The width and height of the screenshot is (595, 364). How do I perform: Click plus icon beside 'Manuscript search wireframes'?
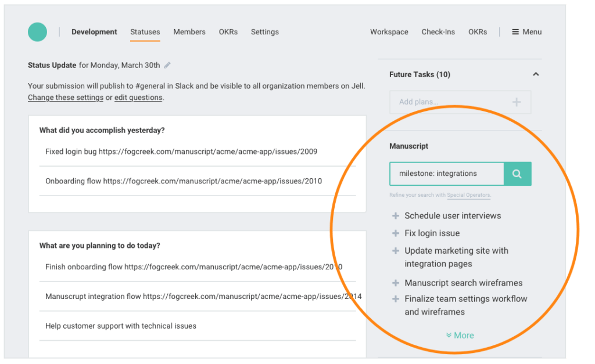click(x=395, y=283)
